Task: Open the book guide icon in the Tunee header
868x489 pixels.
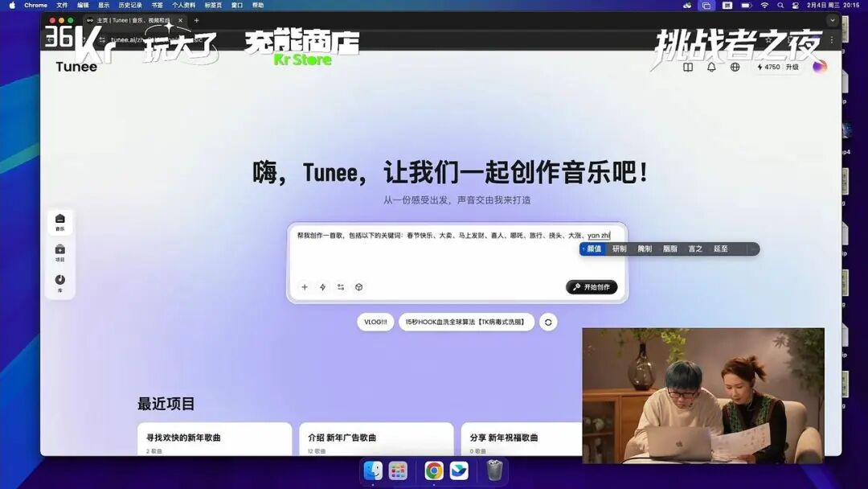Action: click(x=687, y=67)
